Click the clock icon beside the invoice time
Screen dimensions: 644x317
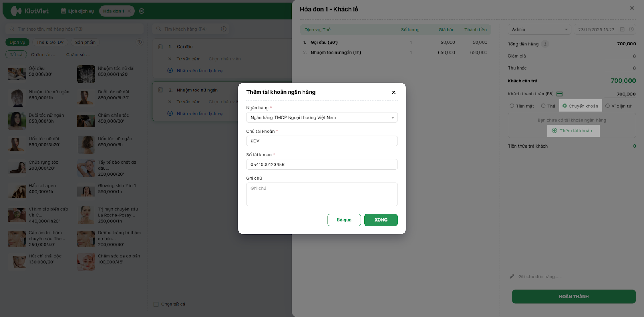631,29
